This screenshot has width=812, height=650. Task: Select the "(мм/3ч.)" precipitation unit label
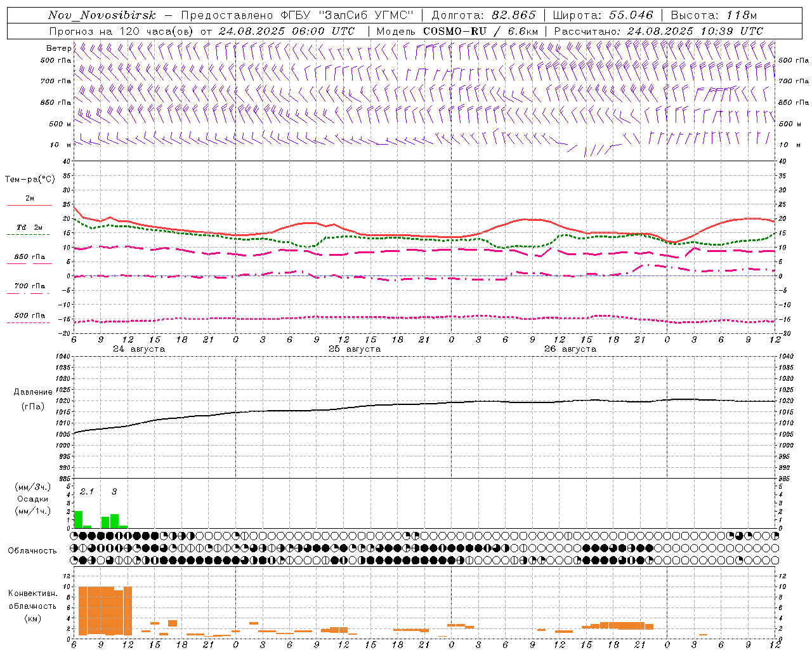tap(33, 487)
